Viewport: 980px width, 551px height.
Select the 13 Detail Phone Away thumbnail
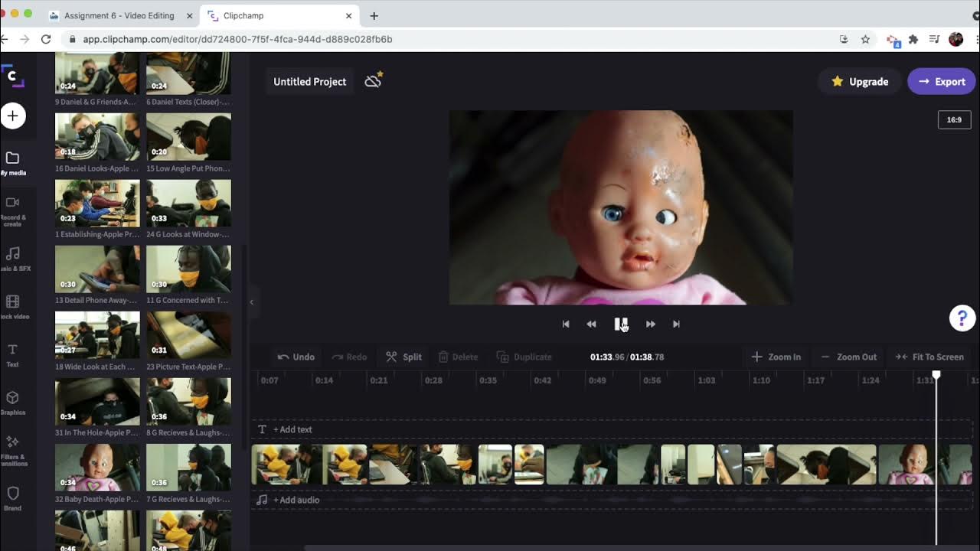(97, 269)
